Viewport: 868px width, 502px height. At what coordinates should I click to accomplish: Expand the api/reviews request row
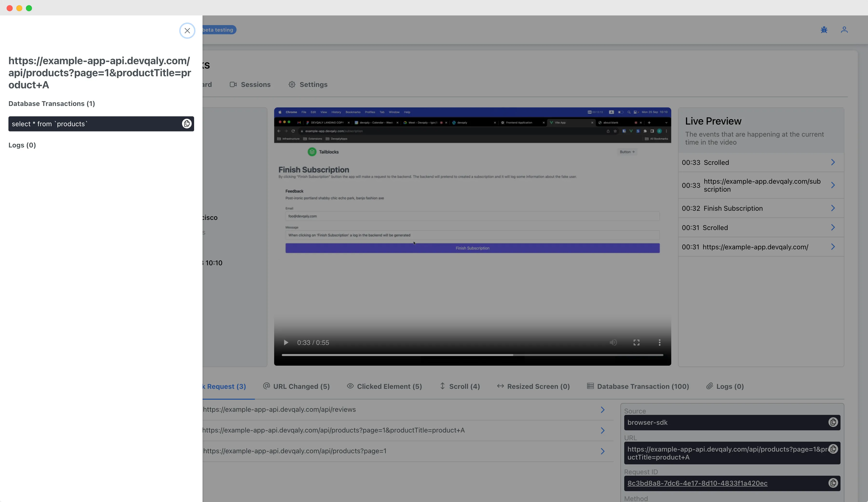click(602, 410)
